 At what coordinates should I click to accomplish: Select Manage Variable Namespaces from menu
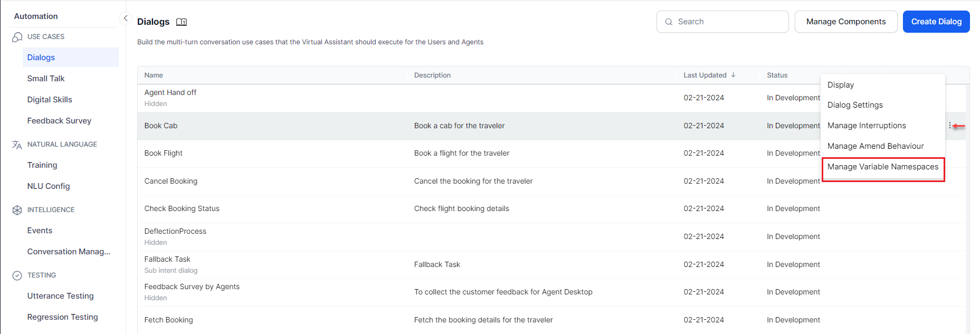883,167
